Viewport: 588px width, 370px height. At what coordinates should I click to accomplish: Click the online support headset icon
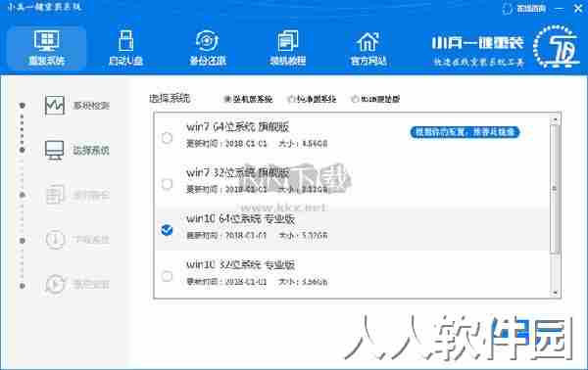coord(508,9)
